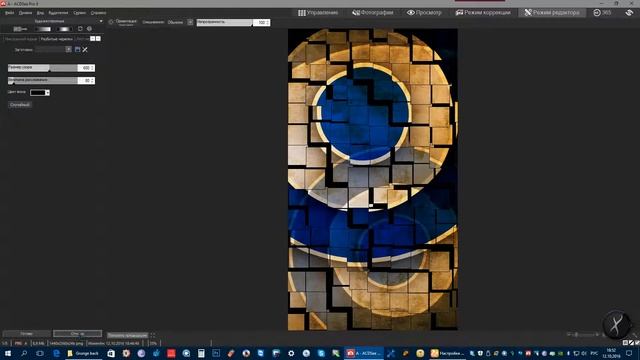The image size is (640, 360).
Task: Go to the previous effect arrow
Action: click(x=93, y=39)
